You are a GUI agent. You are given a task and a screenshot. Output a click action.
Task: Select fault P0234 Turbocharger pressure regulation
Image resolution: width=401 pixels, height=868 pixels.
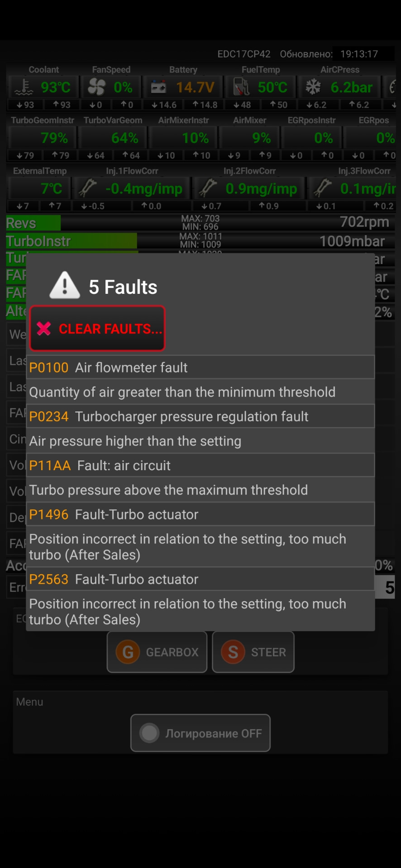pyautogui.click(x=200, y=416)
